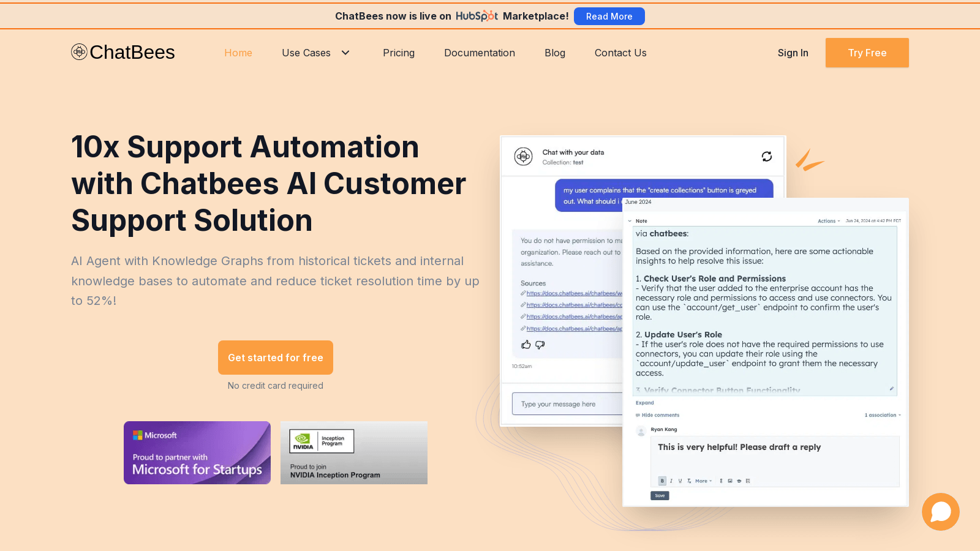This screenshot has width=980, height=551.
Task: Expand the Use Cases chevron
Action: [x=345, y=53]
